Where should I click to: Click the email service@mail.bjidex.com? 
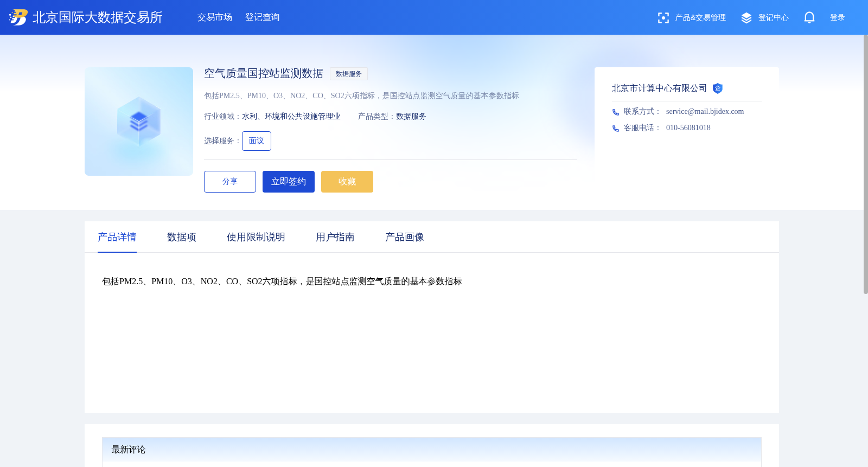coord(705,112)
